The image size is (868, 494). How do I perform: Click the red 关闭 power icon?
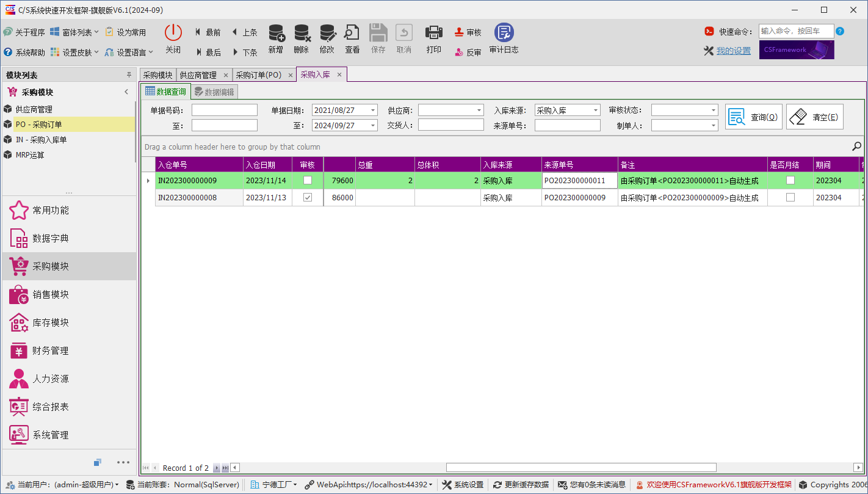tap(173, 33)
